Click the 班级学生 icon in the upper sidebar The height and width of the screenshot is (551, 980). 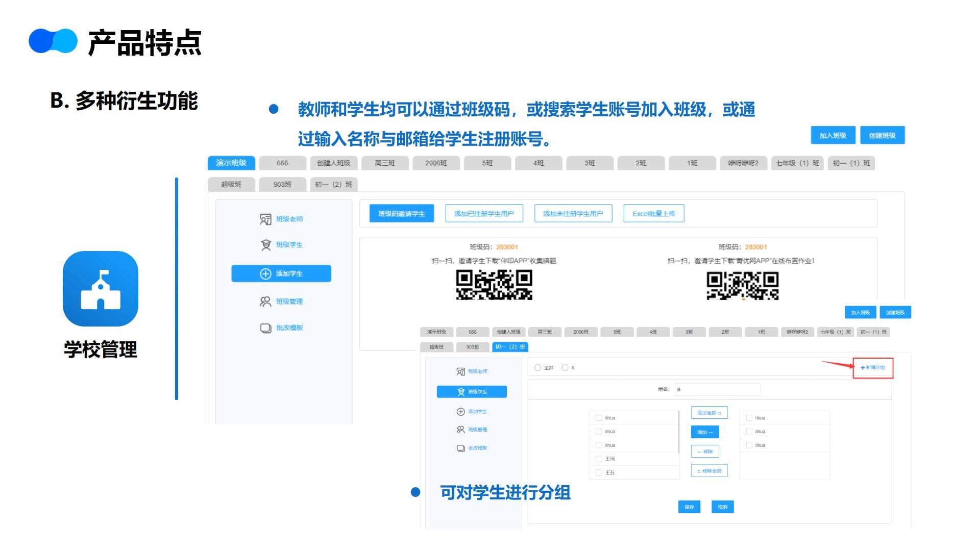[265, 245]
